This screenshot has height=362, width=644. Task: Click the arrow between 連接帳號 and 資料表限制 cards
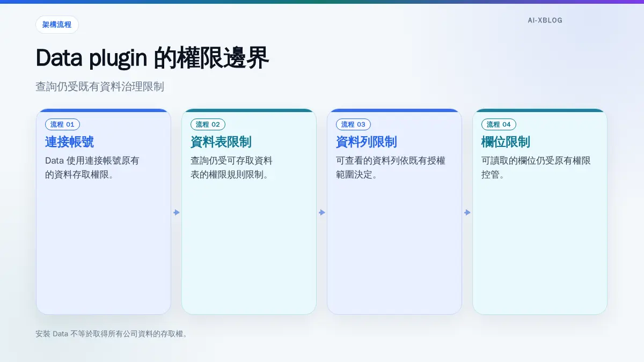[x=177, y=212]
